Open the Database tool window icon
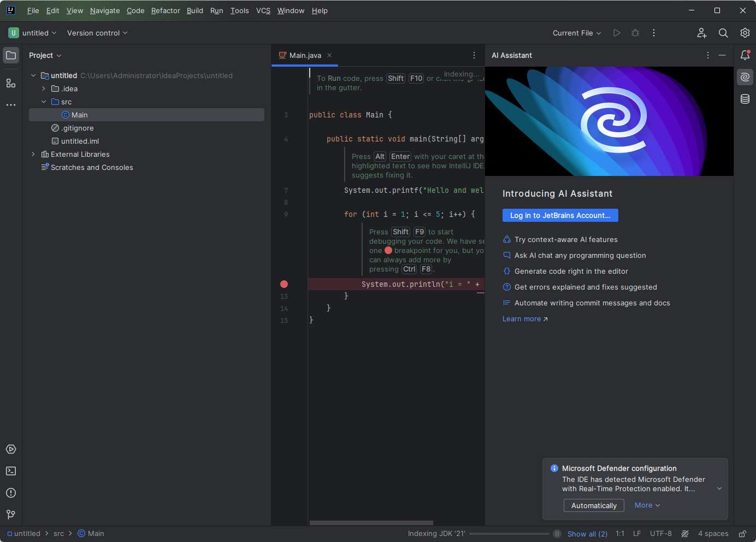This screenshot has height=542, width=756. tap(745, 99)
